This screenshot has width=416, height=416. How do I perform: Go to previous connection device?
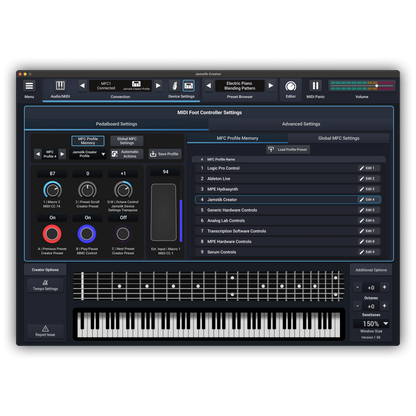click(x=82, y=86)
